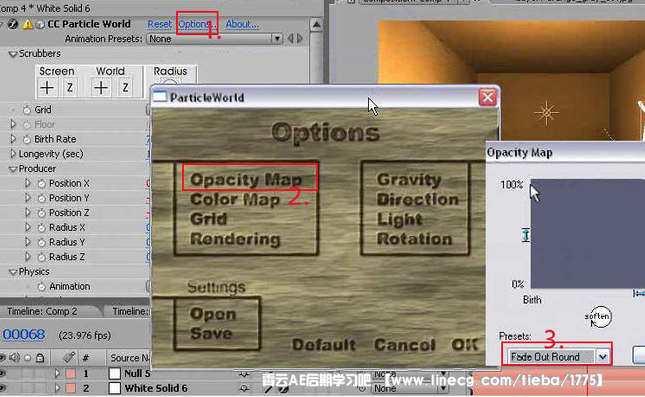Click the label color of White Solid 6

coord(71,388)
